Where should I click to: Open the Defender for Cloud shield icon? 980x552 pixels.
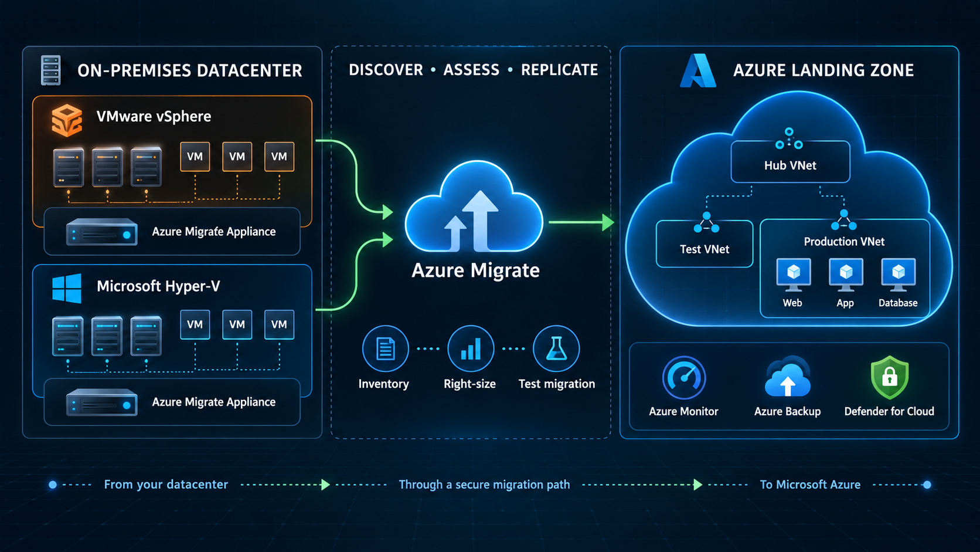(x=890, y=377)
